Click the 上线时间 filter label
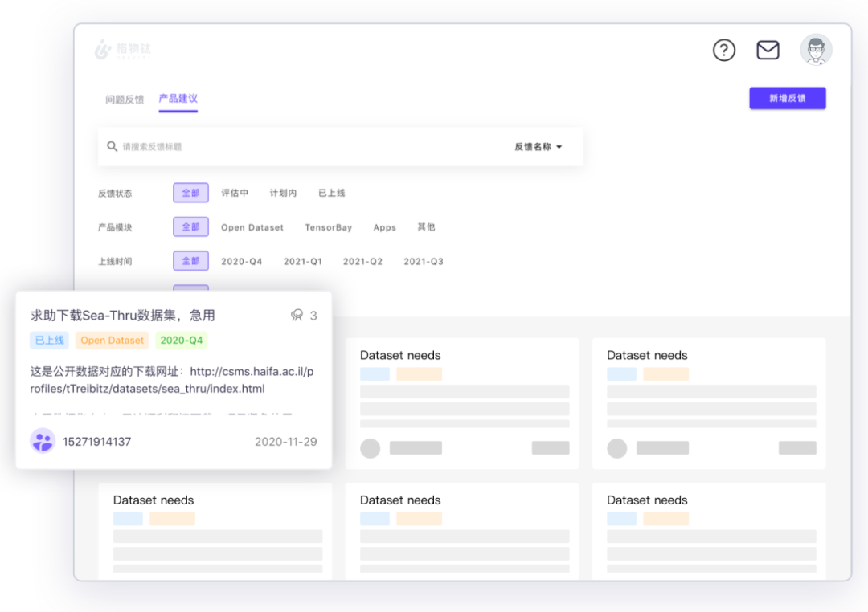The height and width of the screenshot is (612, 868). click(x=115, y=261)
